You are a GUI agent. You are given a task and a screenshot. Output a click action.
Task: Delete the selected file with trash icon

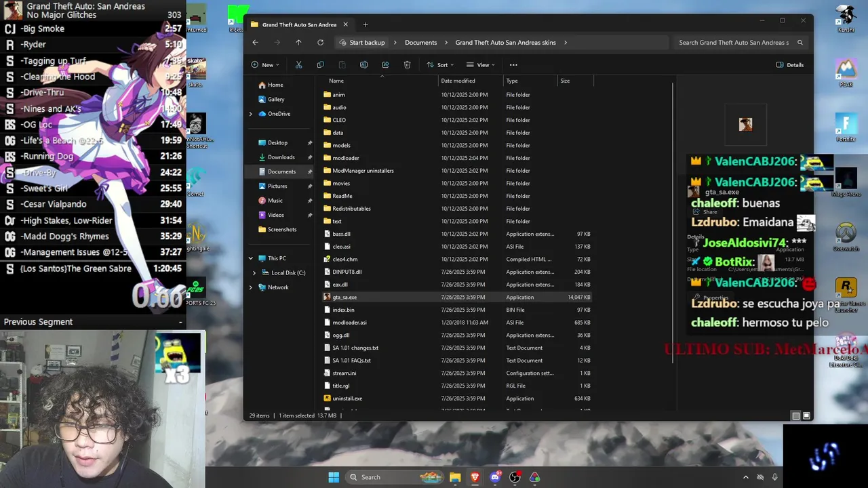coord(407,65)
